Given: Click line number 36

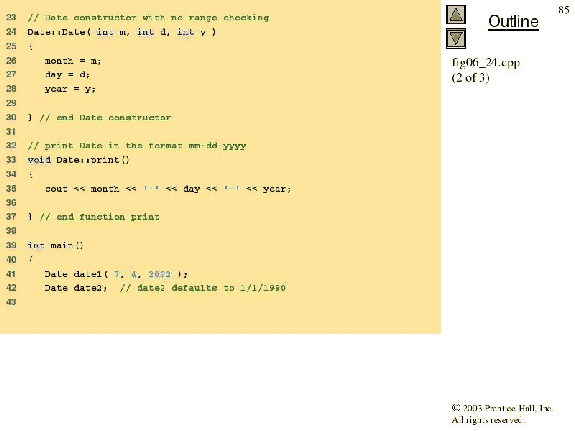Looking at the screenshot, I should tap(11, 202).
